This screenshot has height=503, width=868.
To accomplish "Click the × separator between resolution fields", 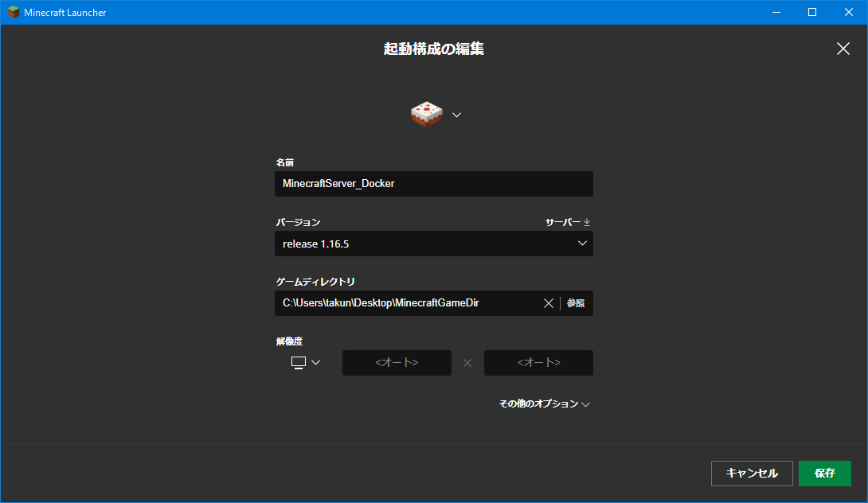I will pos(467,362).
